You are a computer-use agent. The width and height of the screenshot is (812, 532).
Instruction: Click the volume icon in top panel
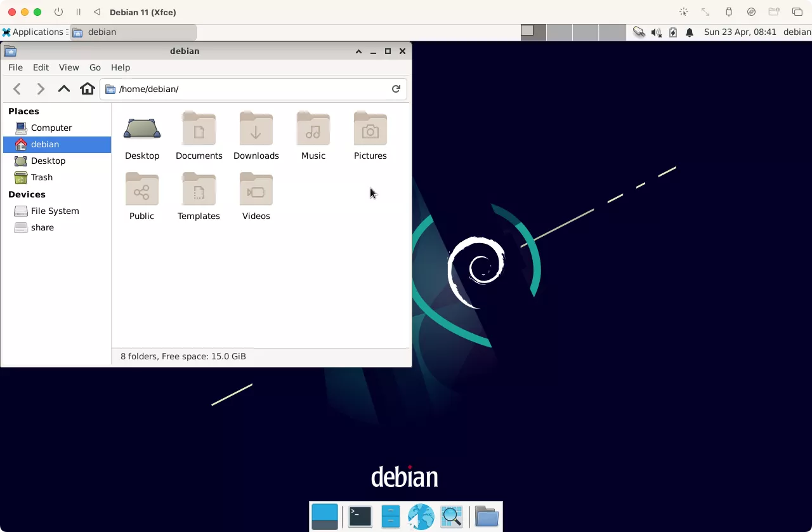click(656, 32)
